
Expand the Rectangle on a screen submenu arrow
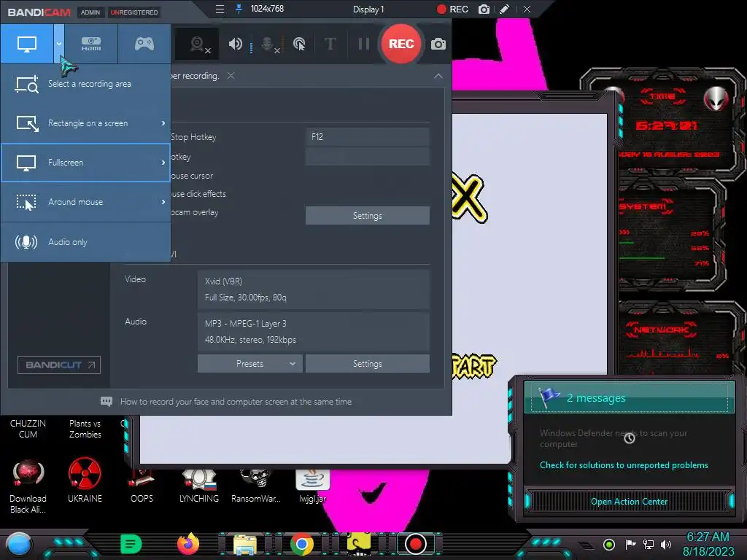[x=163, y=123]
